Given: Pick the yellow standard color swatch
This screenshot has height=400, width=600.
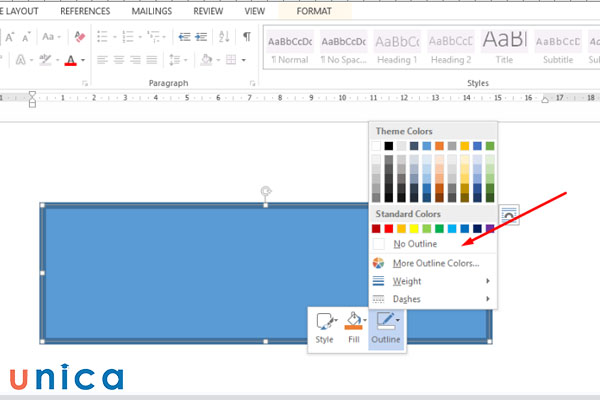Looking at the screenshot, I should click(x=415, y=229).
